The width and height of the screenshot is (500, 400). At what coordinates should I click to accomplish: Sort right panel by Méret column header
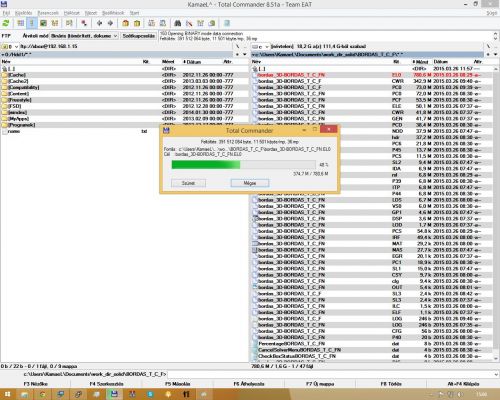coord(421,62)
